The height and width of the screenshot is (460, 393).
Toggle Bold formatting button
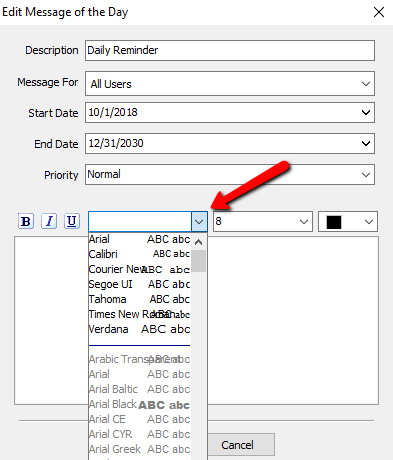[26, 221]
